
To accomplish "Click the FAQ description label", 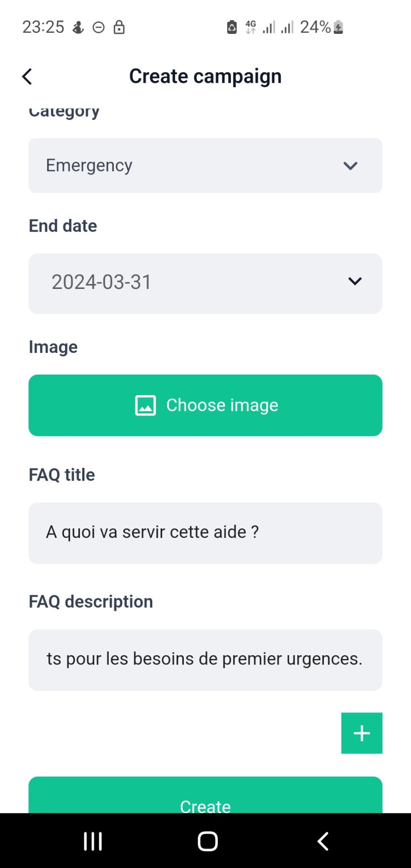I will [x=91, y=602].
